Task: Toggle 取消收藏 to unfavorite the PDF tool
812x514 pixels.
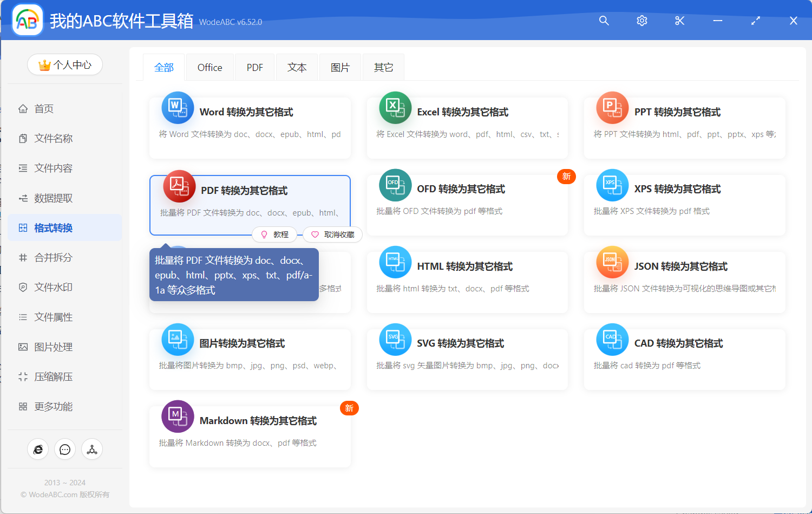Action: [x=332, y=234]
